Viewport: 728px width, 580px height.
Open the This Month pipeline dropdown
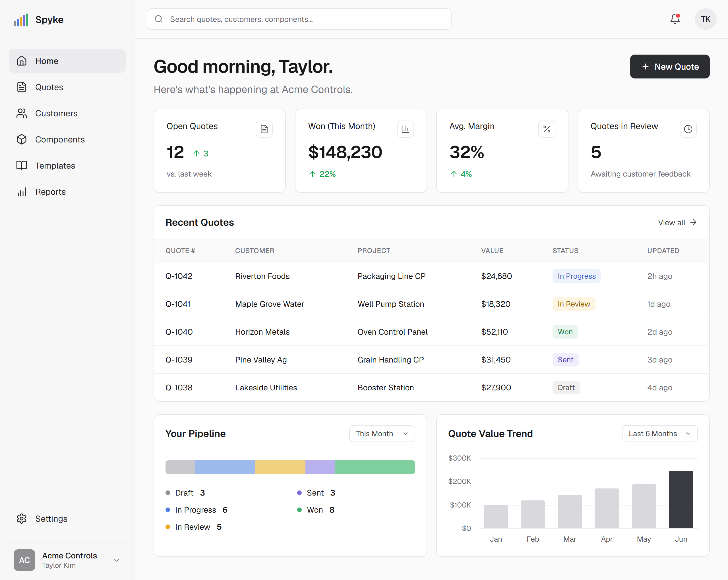[x=382, y=434]
